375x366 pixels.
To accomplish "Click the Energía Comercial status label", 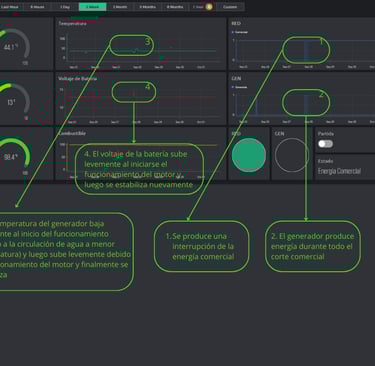I will tap(339, 171).
